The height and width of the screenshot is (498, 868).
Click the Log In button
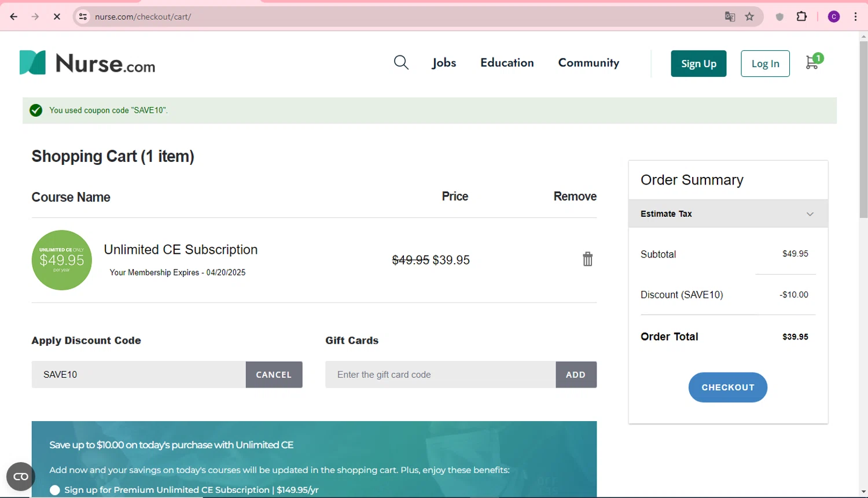[765, 64]
